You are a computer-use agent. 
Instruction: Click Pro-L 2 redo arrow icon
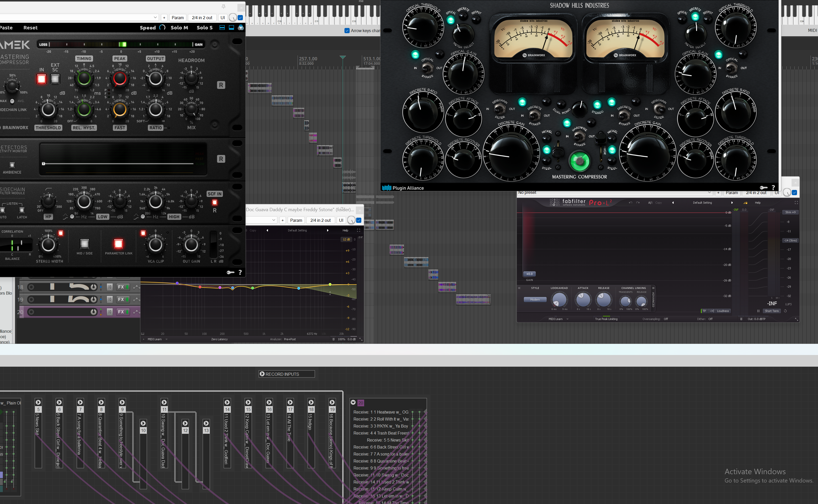(638, 203)
